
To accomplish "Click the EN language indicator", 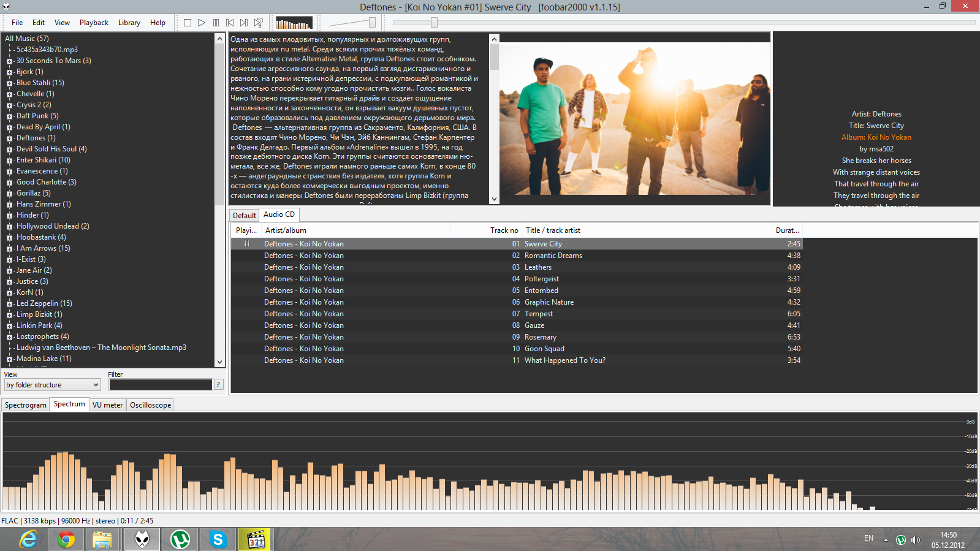I will click(868, 538).
